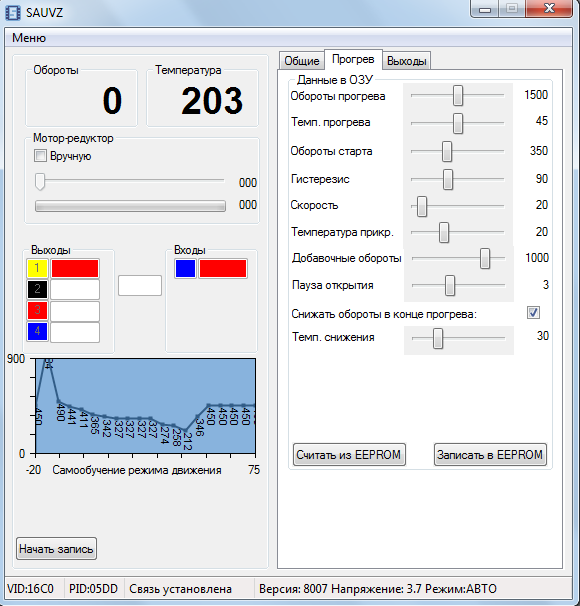Enable the Вручную manual checkbox
Image resolution: width=580 pixels, height=606 pixels.
click(x=40, y=156)
